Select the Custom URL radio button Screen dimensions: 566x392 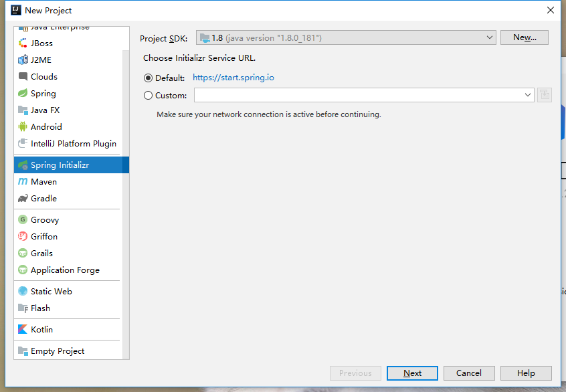point(148,95)
